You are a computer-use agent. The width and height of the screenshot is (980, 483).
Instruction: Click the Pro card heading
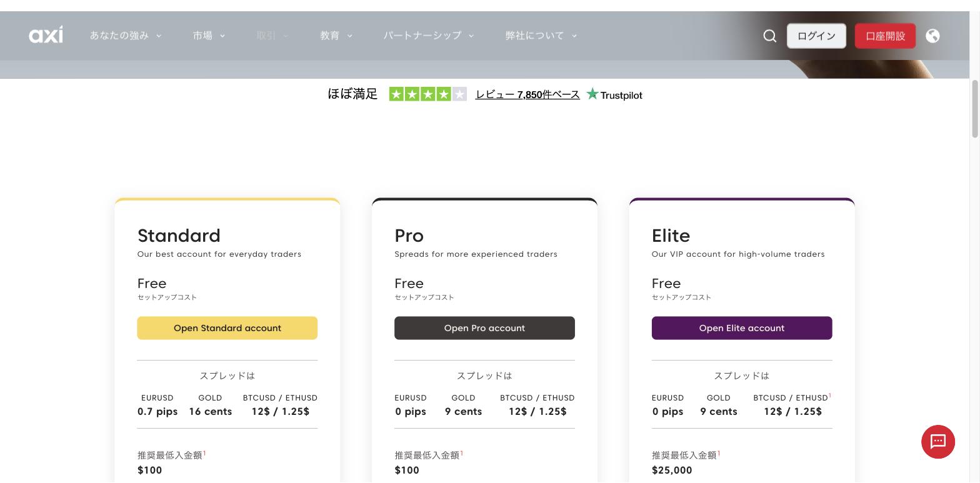[409, 236]
